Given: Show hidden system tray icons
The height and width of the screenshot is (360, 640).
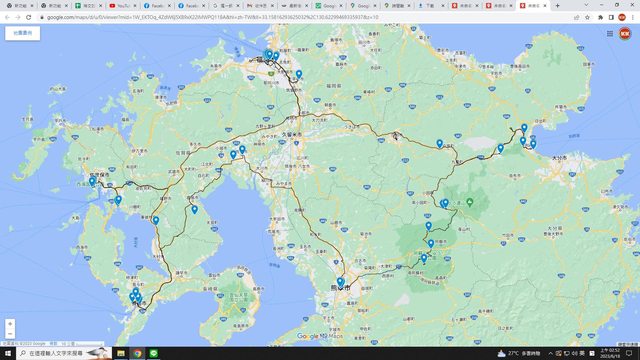Looking at the screenshot, I should 550,353.
